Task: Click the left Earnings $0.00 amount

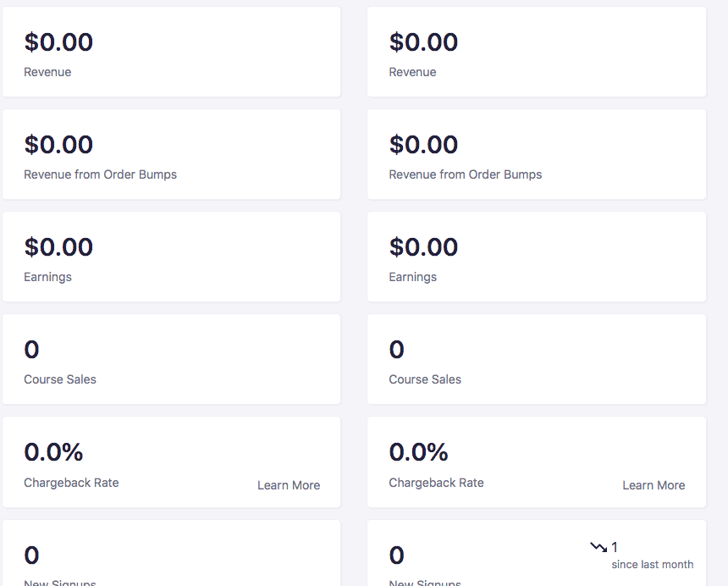Action: click(x=58, y=247)
